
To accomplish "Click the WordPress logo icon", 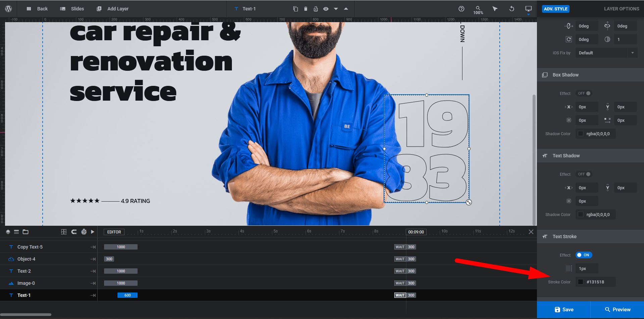I will point(8,9).
